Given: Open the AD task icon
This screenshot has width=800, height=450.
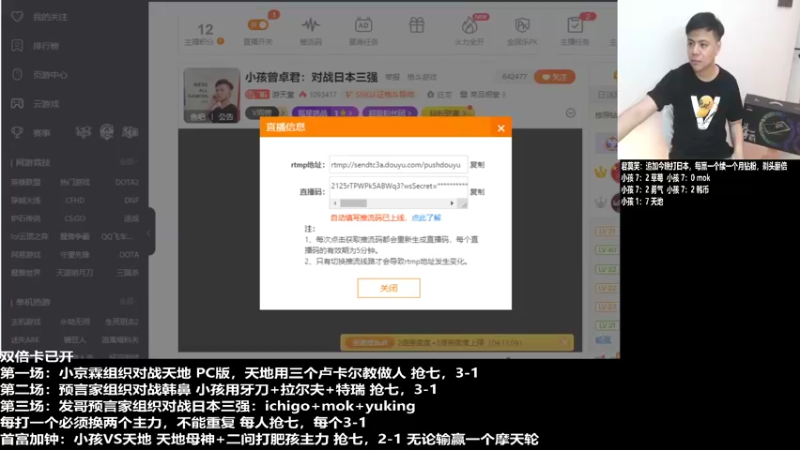Looking at the screenshot, I should (363, 25).
